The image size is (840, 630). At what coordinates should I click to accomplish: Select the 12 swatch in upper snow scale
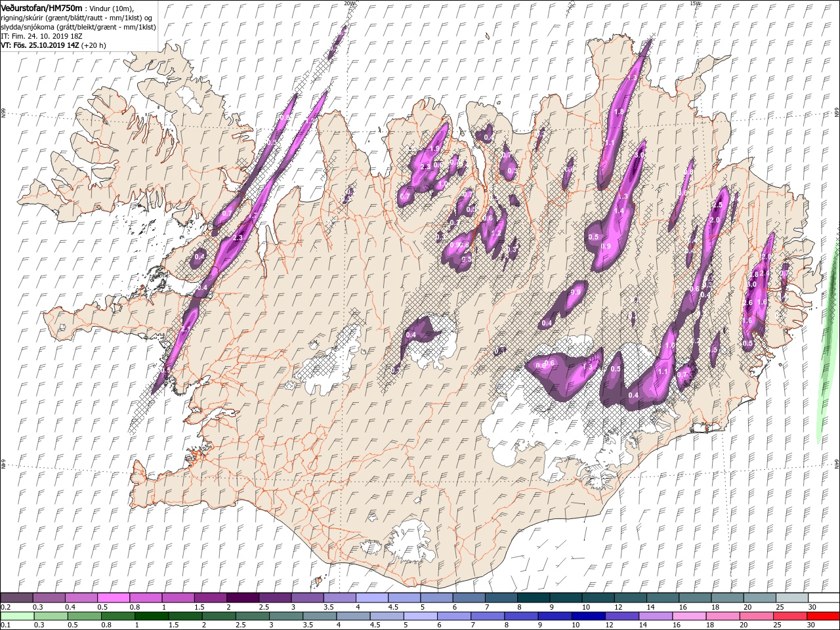point(630,598)
